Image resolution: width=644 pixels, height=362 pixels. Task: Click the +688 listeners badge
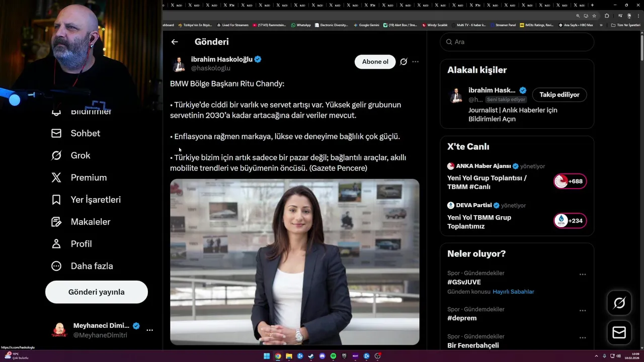[x=570, y=182]
